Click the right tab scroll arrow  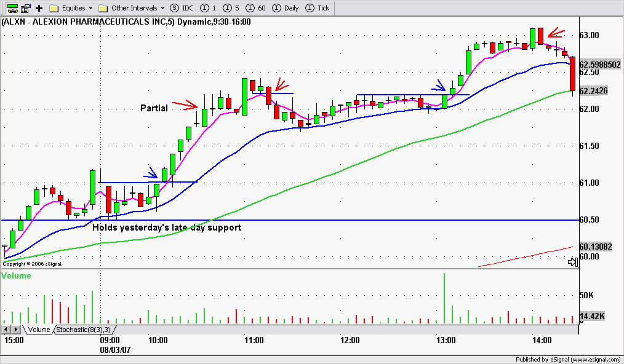[15, 330]
